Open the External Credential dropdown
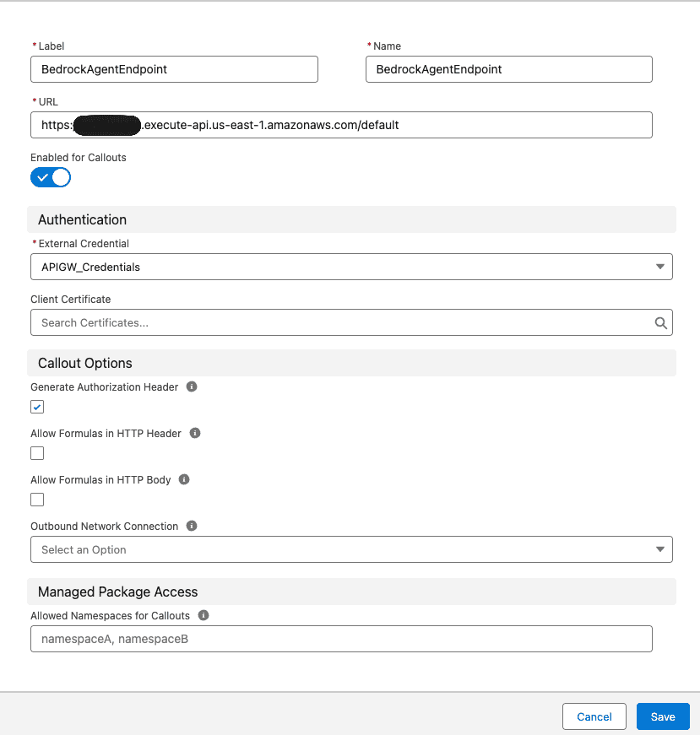This screenshot has height=735, width=700. (x=351, y=267)
